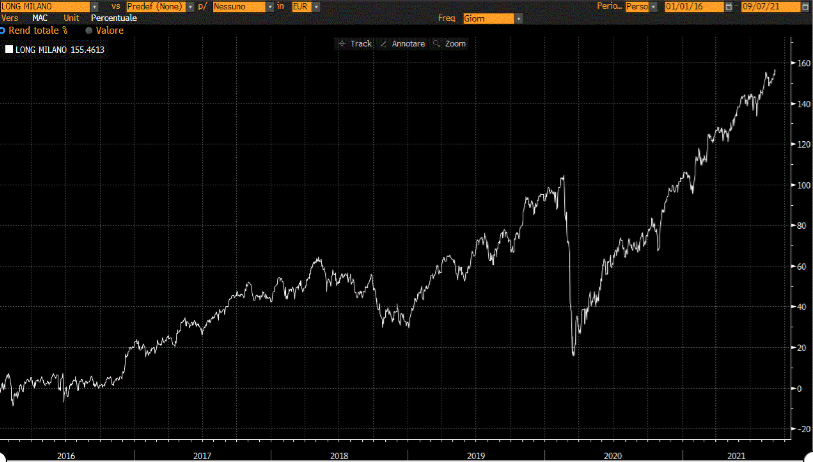Image resolution: width=813 pixels, height=462 pixels.
Task: Click the LONG MILANO legend color box
Action: point(9,49)
